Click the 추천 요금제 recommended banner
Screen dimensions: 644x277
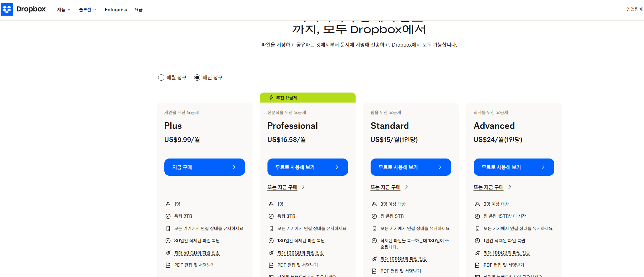click(x=308, y=98)
